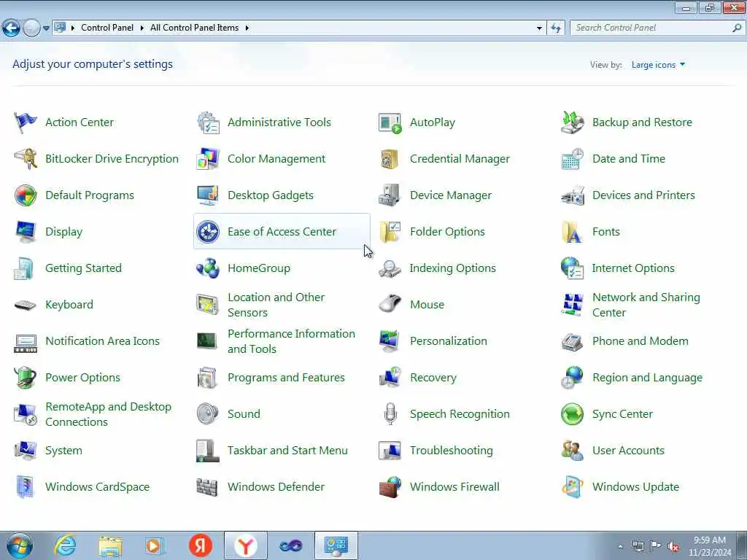Open Administrative Tools gear icon

coord(208,122)
